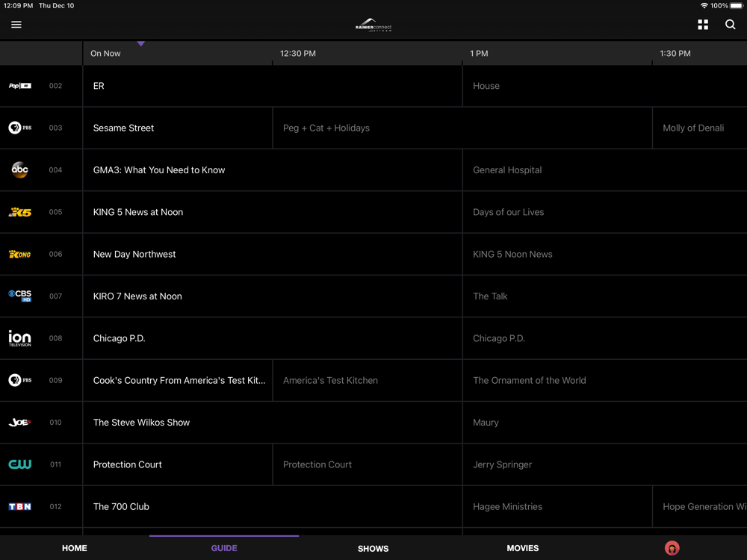Select channel number 008
The height and width of the screenshot is (560, 747).
pos(55,338)
